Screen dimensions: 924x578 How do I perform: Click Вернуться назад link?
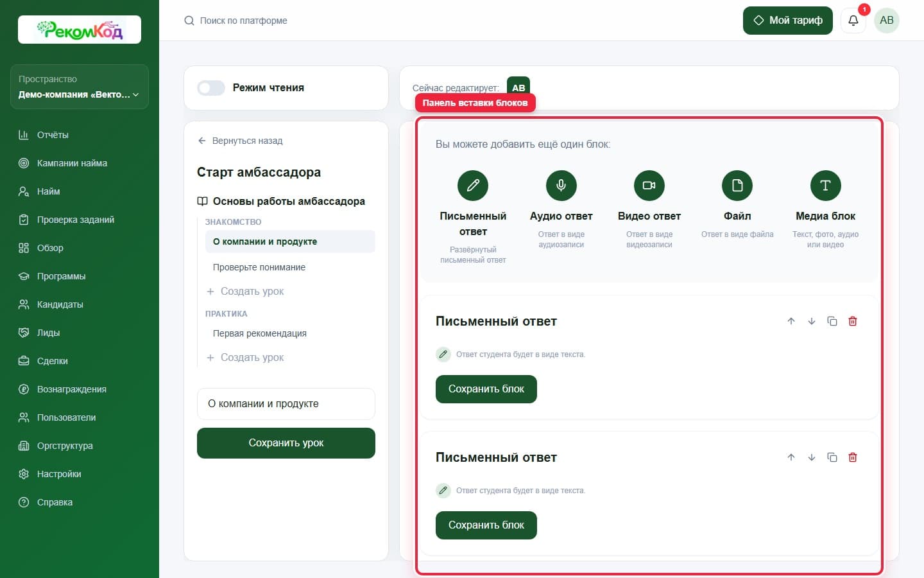pos(240,141)
